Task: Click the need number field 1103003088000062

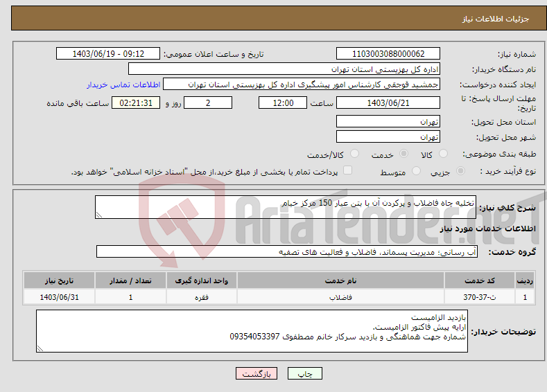Action: coord(388,53)
